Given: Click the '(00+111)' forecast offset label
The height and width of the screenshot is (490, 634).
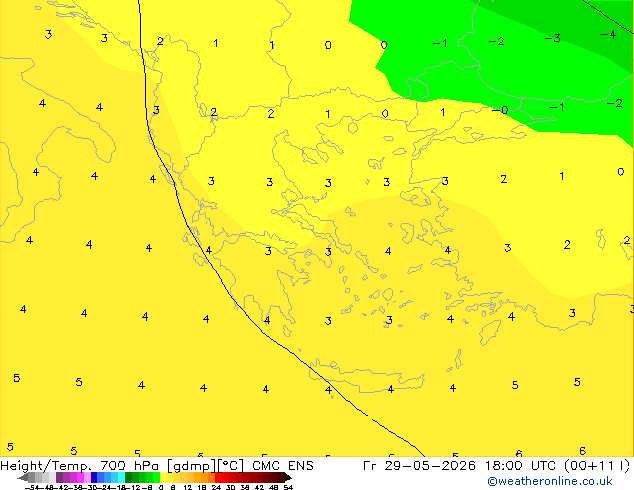Looking at the screenshot, I should (x=597, y=466).
